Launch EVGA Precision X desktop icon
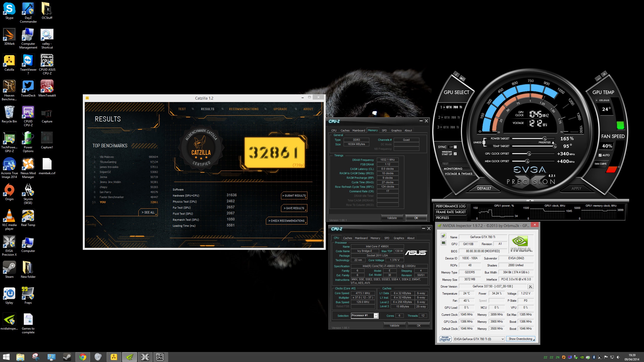 click(9, 246)
